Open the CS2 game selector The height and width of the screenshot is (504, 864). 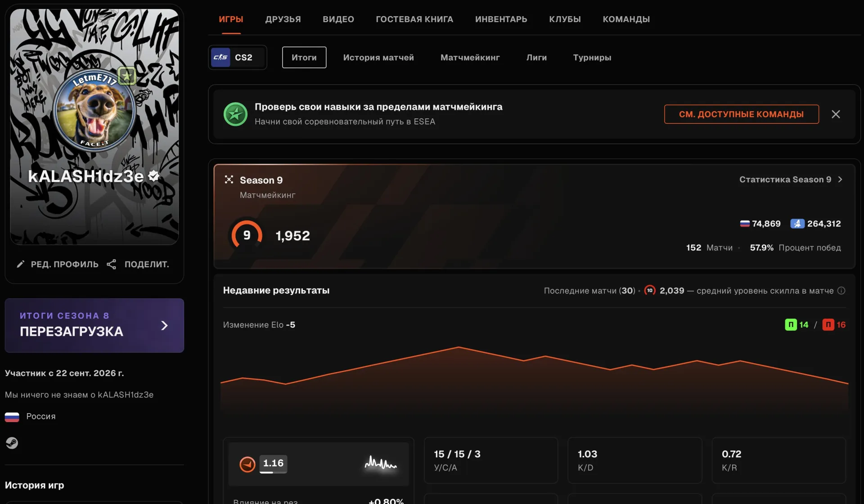click(x=238, y=57)
